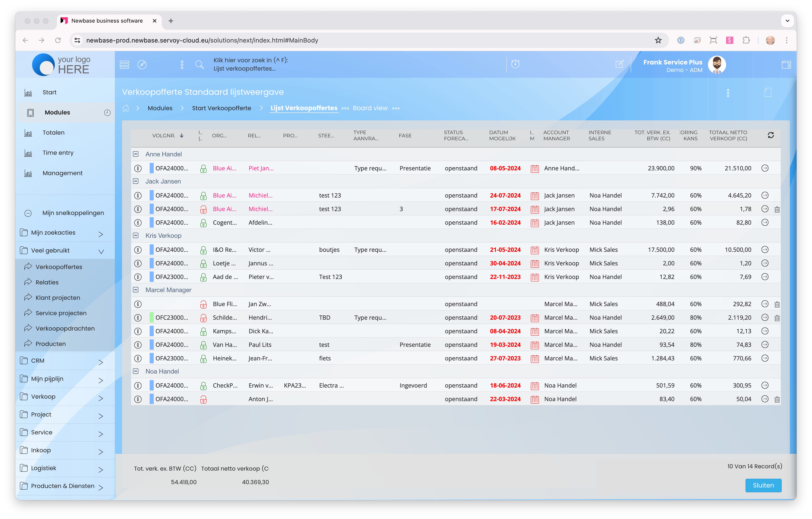Open calendar icon for date 08-05-2024
The height and width of the screenshot is (519, 812).
[x=534, y=168]
